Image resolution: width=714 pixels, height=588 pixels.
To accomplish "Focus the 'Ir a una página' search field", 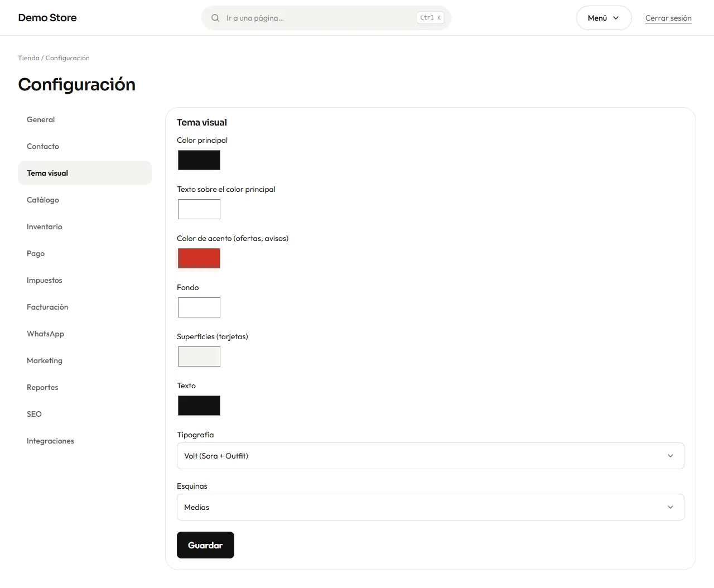I will click(326, 18).
